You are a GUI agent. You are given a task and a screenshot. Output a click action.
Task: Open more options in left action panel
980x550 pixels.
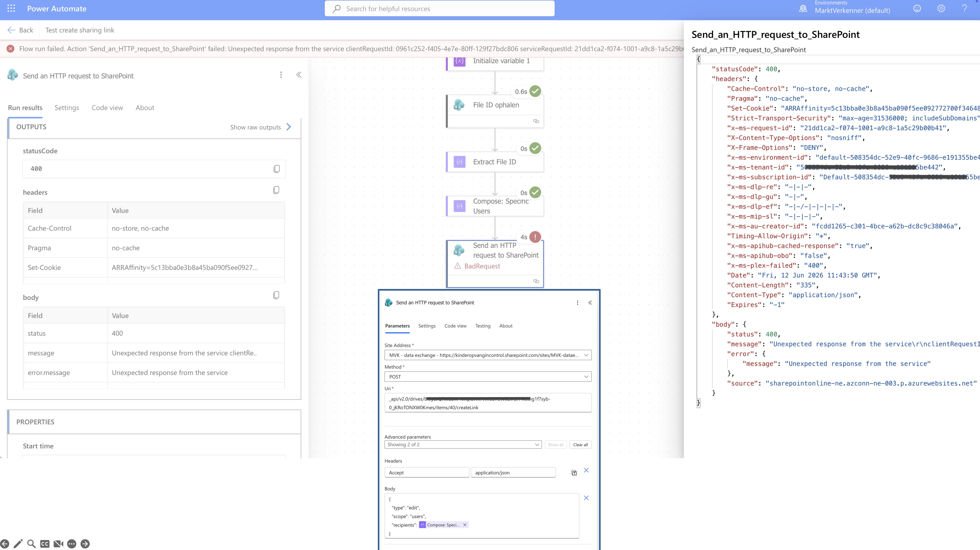[x=281, y=75]
